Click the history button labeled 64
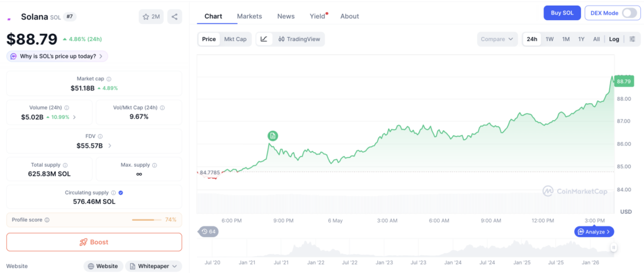 click(x=208, y=231)
